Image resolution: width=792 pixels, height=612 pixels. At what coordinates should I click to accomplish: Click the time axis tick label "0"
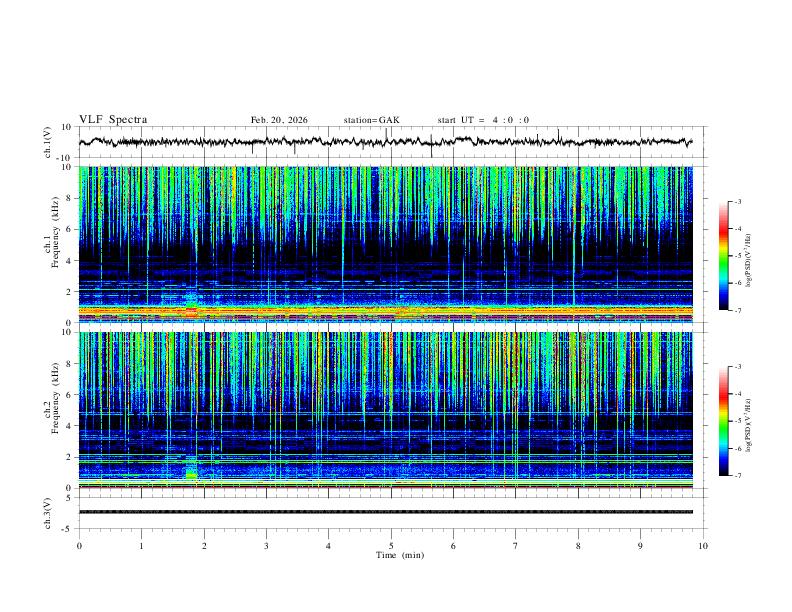pos(79,546)
